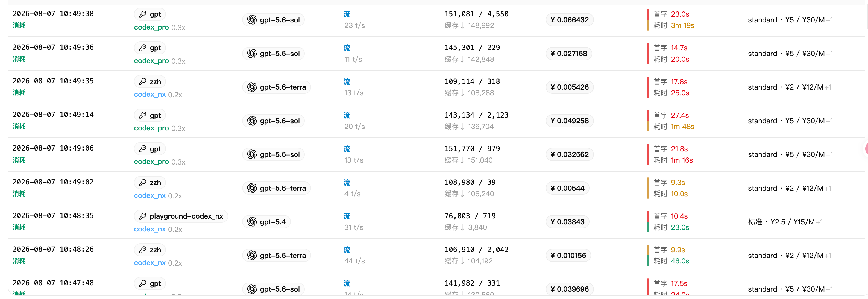
Task: Click the 流 stream label at 10:49:14
Action: point(347,115)
